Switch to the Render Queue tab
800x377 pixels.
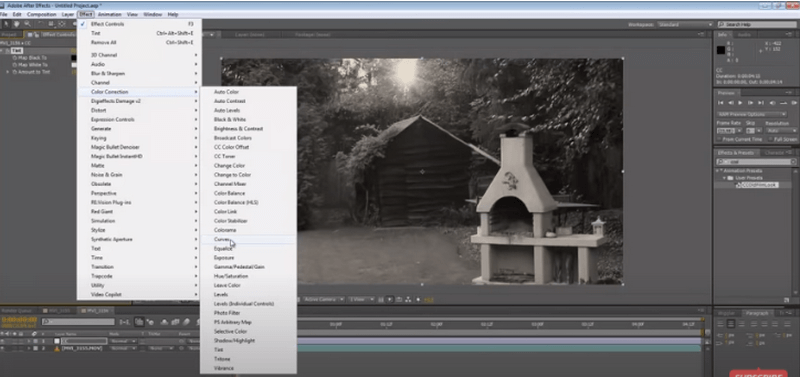coord(16,311)
